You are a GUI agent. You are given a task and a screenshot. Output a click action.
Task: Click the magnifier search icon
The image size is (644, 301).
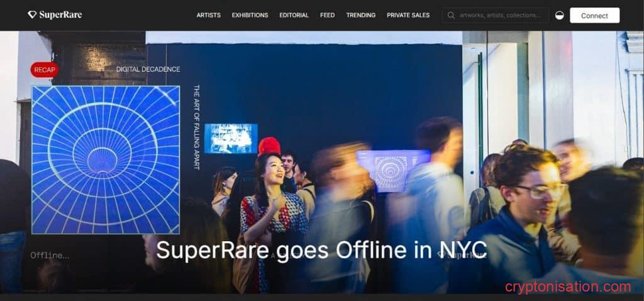(x=451, y=15)
